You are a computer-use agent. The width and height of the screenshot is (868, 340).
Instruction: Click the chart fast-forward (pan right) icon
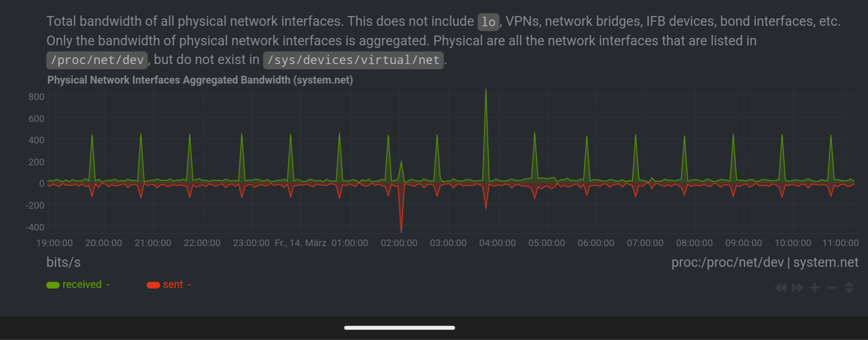tap(797, 288)
